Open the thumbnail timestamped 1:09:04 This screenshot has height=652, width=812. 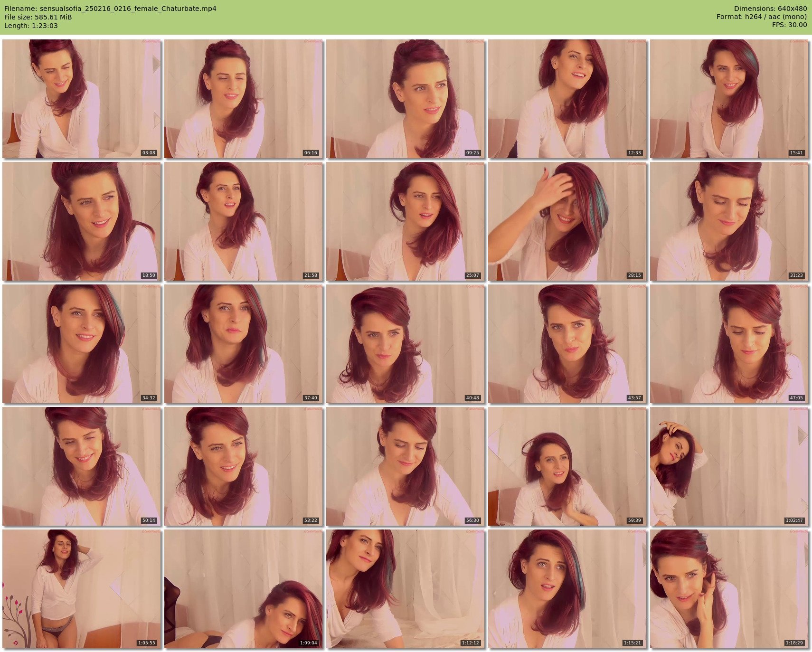244,589
